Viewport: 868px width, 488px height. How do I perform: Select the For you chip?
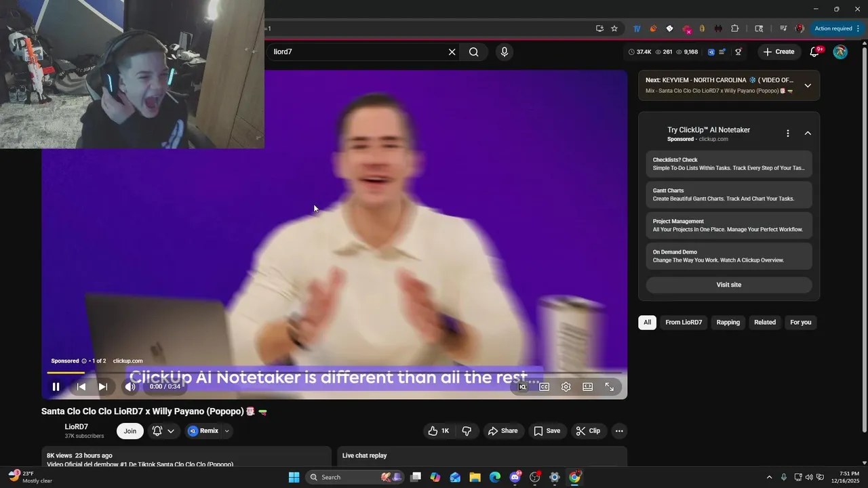(x=800, y=322)
